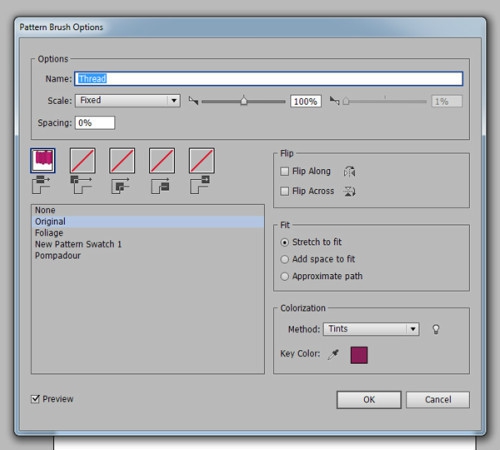Enable the Flip Along checkbox
Viewport: 500px width, 450px height.
pyautogui.click(x=285, y=172)
